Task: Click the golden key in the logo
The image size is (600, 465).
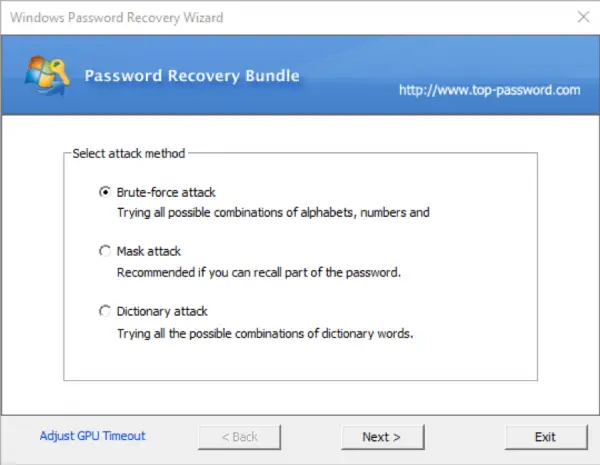Action: [x=59, y=72]
